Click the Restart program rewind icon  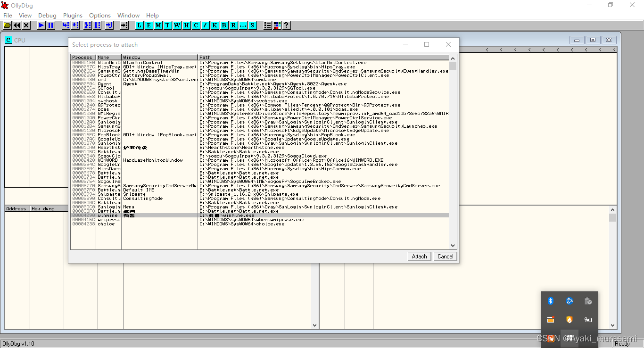pyautogui.click(x=17, y=25)
